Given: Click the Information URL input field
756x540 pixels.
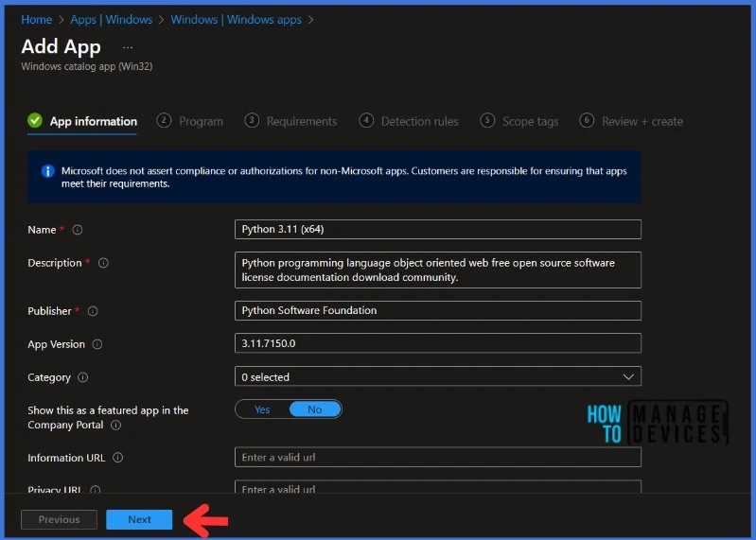Looking at the screenshot, I should [438, 457].
